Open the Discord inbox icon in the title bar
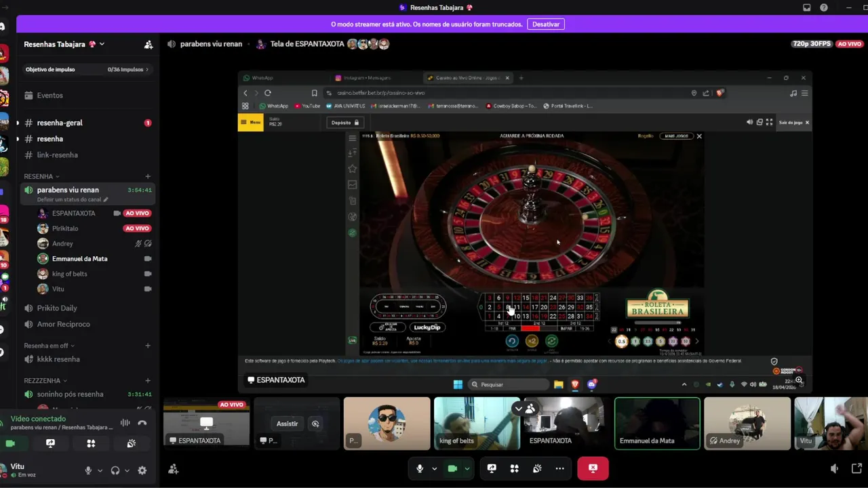868x488 pixels. [x=806, y=7]
